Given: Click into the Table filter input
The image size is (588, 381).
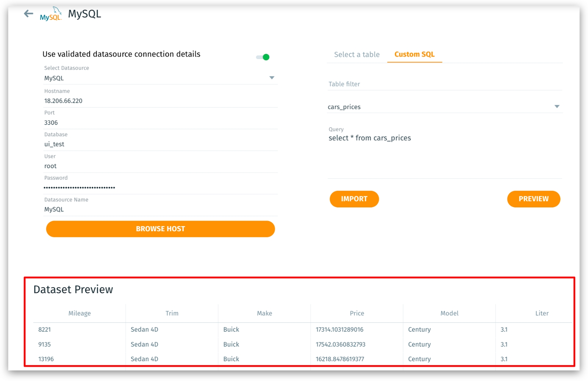Looking at the screenshot, I should pyautogui.click(x=445, y=84).
